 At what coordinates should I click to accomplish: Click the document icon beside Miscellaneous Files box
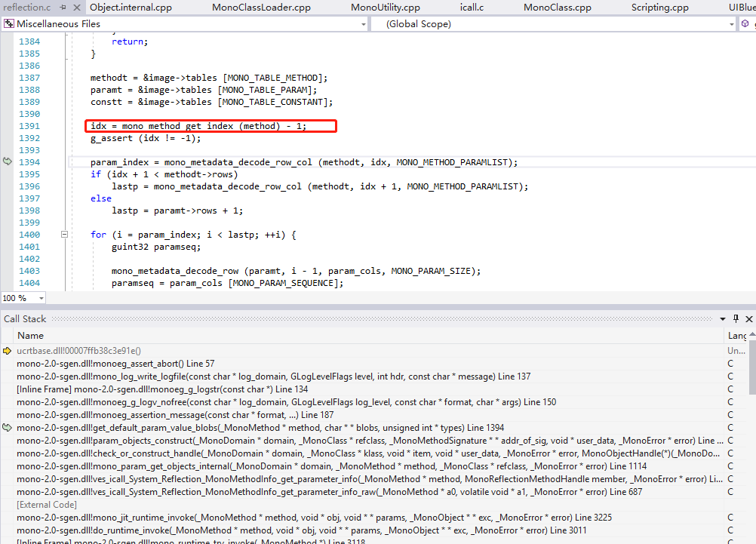click(x=8, y=23)
